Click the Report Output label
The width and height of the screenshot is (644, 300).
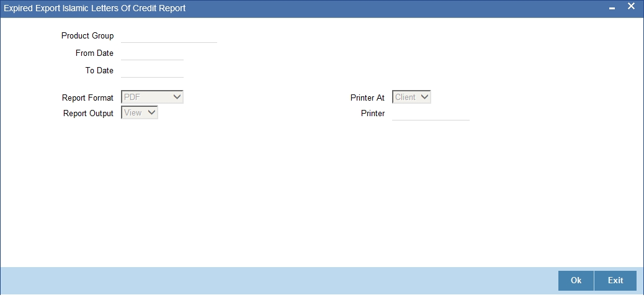tap(88, 114)
